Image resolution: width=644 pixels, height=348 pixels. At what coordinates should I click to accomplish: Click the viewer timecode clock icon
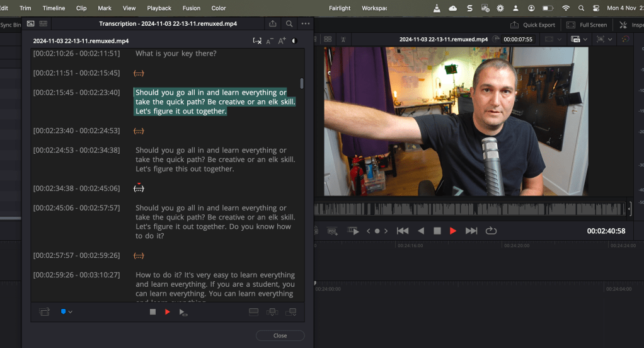tap(496, 39)
